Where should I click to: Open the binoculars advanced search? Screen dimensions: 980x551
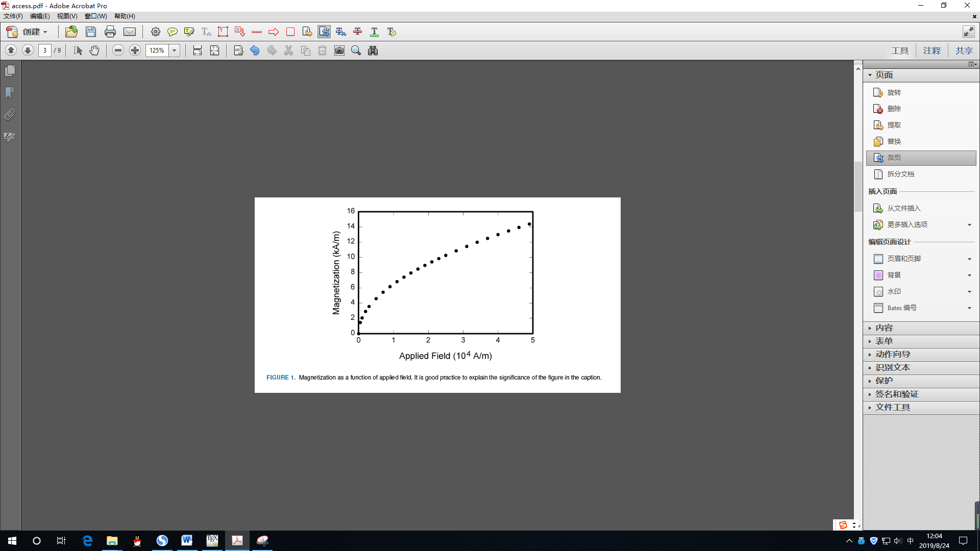(373, 51)
